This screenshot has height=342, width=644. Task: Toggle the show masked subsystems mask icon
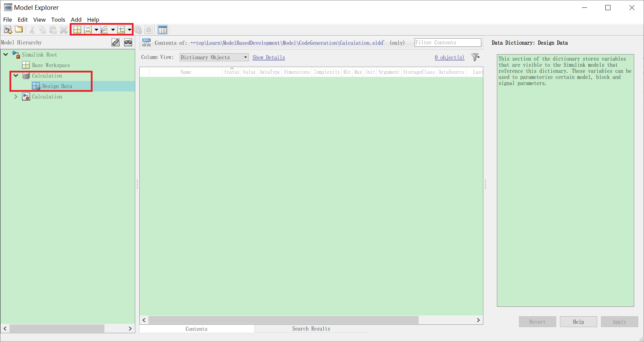(128, 42)
